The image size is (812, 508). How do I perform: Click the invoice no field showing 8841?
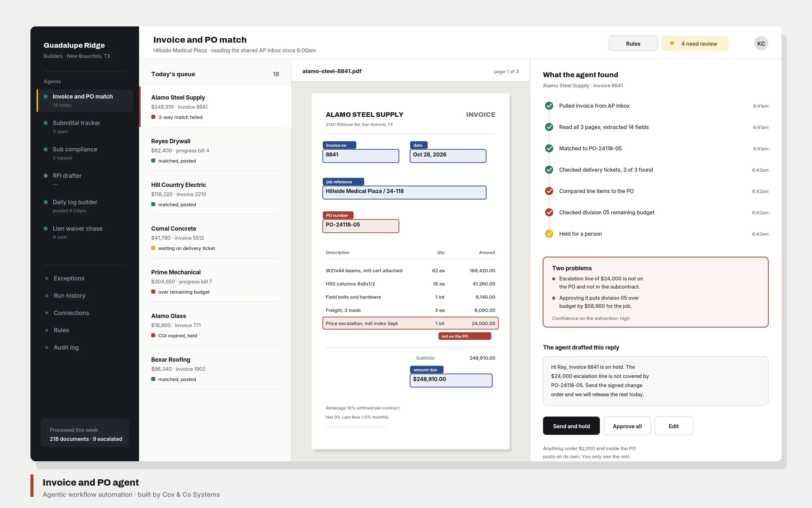pyautogui.click(x=361, y=156)
